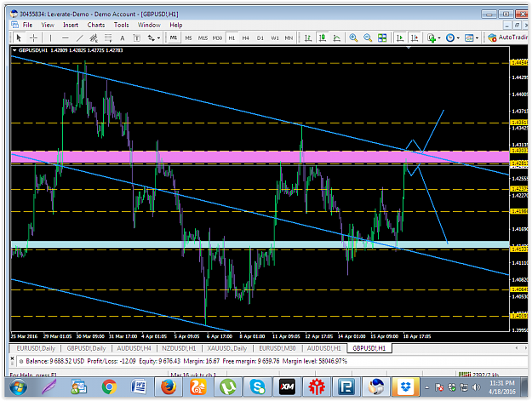Switch chart to H4 timeframe
This screenshot has width=532, height=401.
click(x=246, y=38)
